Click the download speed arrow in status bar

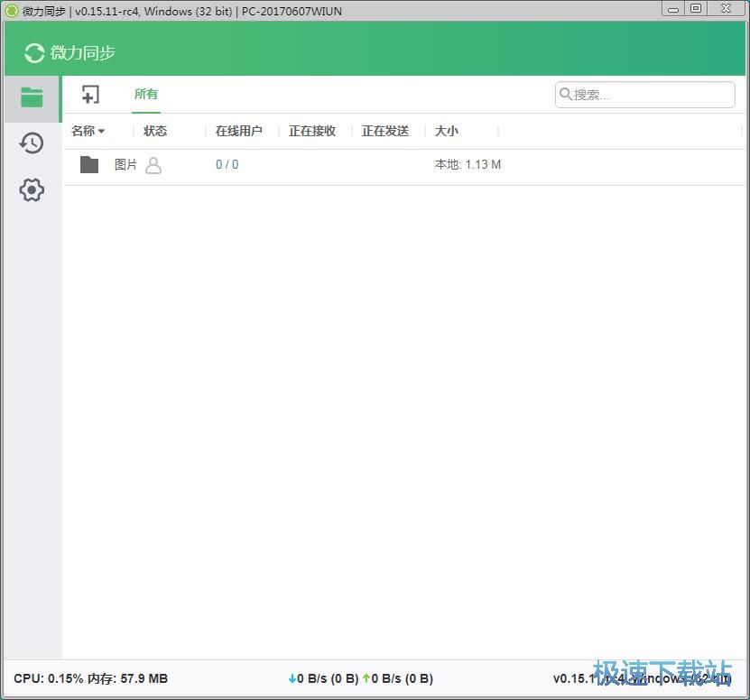(x=292, y=678)
